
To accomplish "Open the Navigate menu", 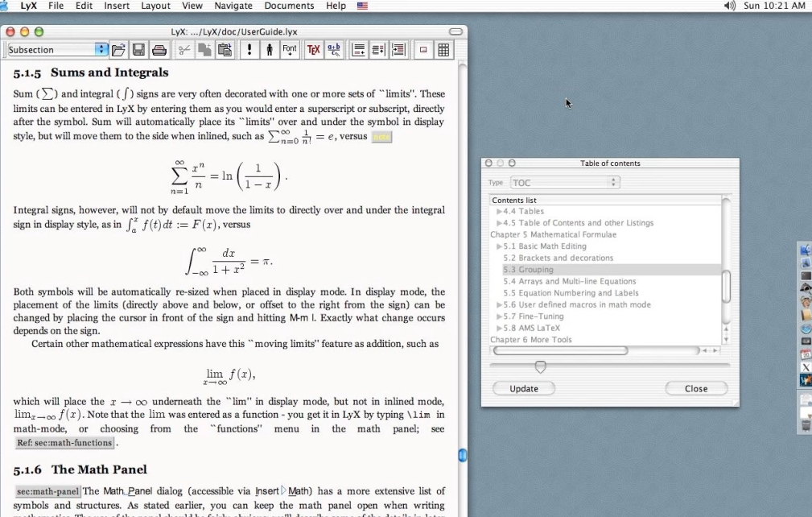I will [233, 6].
